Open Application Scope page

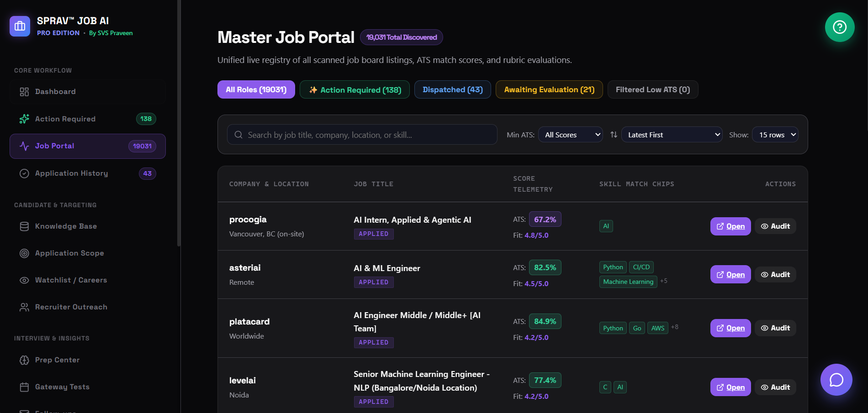(x=88, y=253)
